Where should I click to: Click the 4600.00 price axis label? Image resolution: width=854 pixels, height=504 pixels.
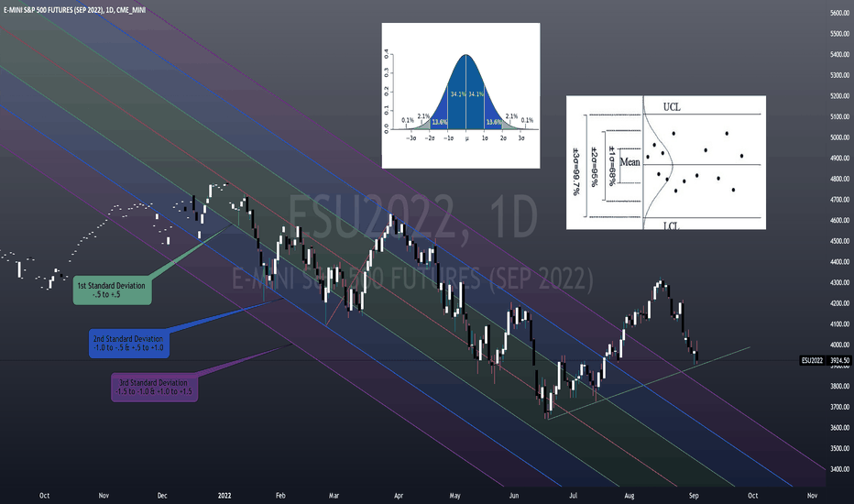point(839,220)
